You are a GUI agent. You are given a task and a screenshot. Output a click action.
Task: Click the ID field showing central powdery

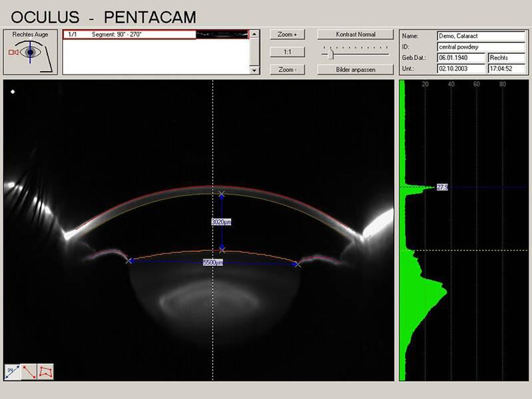pyautogui.click(x=481, y=47)
